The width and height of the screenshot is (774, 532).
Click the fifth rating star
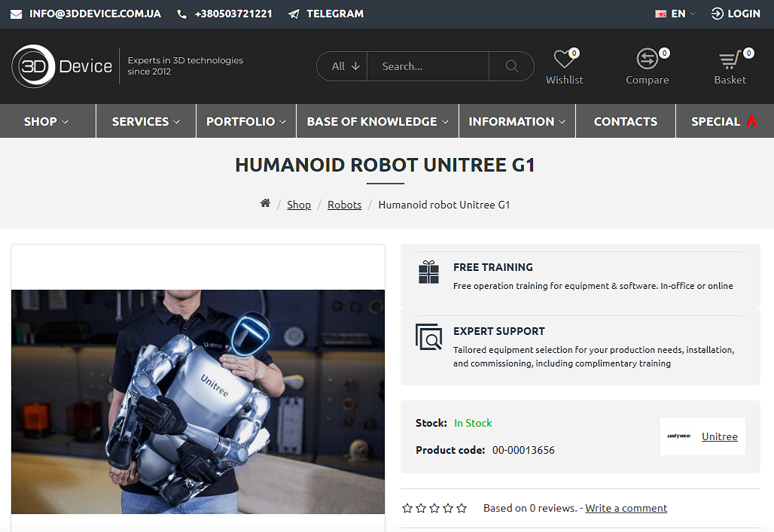tap(462, 508)
